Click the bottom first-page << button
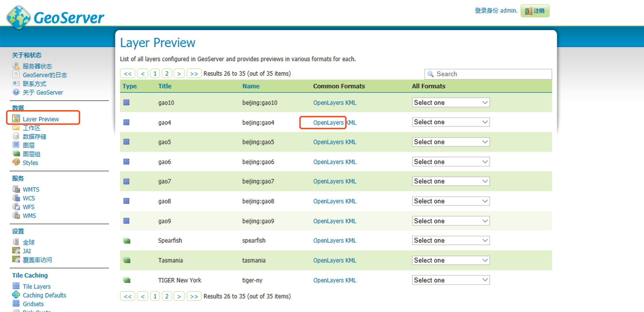 pyautogui.click(x=128, y=296)
